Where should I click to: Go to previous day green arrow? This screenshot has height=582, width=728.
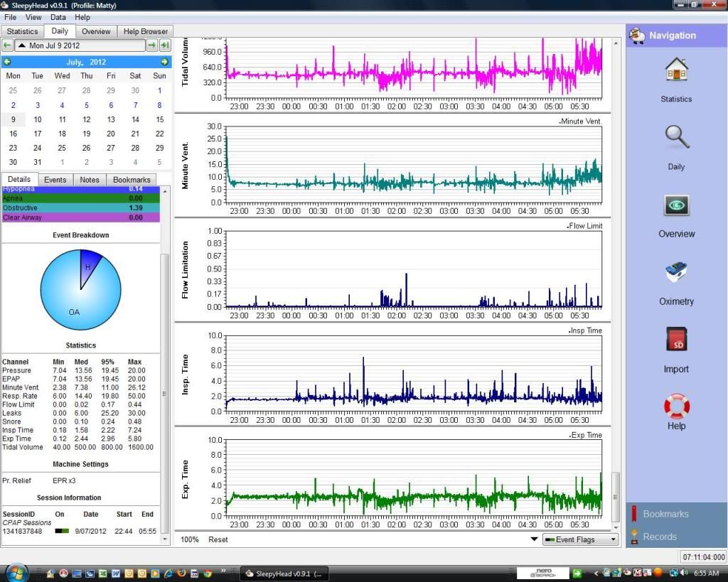[7, 45]
